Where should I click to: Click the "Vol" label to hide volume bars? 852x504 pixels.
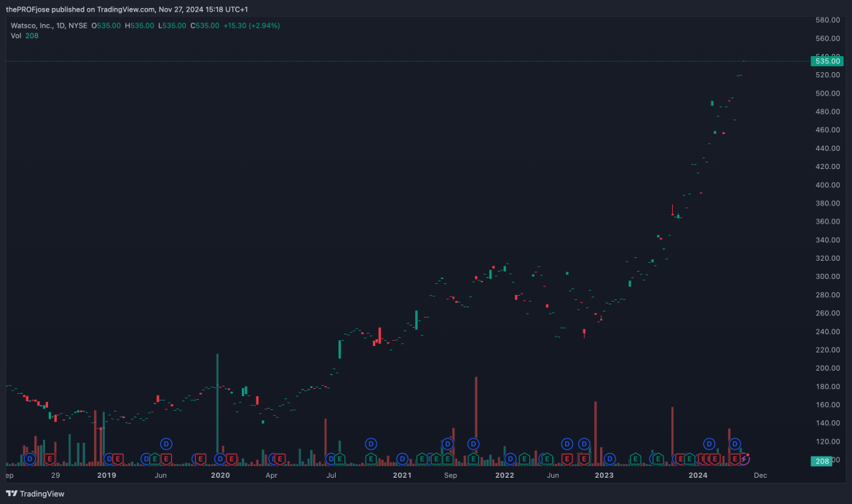click(16, 35)
